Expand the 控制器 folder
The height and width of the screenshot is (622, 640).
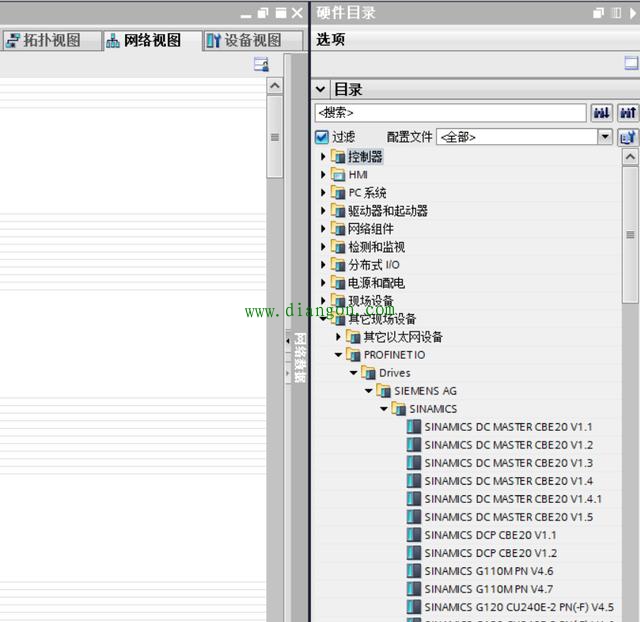(x=324, y=157)
